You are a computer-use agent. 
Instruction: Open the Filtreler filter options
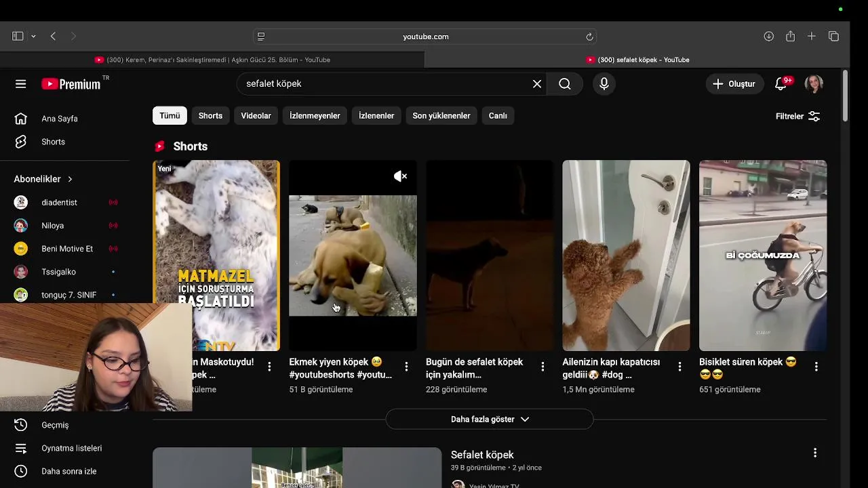(x=798, y=116)
